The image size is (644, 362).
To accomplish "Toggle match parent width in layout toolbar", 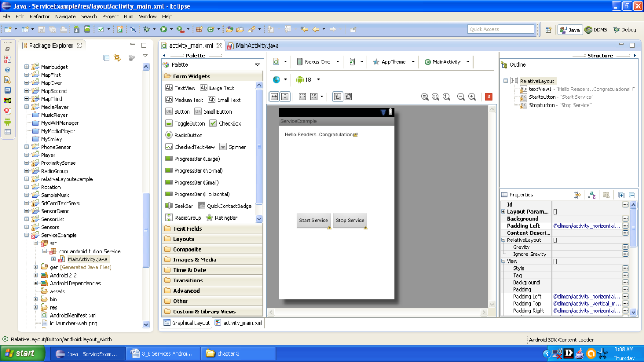I will pyautogui.click(x=275, y=96).
